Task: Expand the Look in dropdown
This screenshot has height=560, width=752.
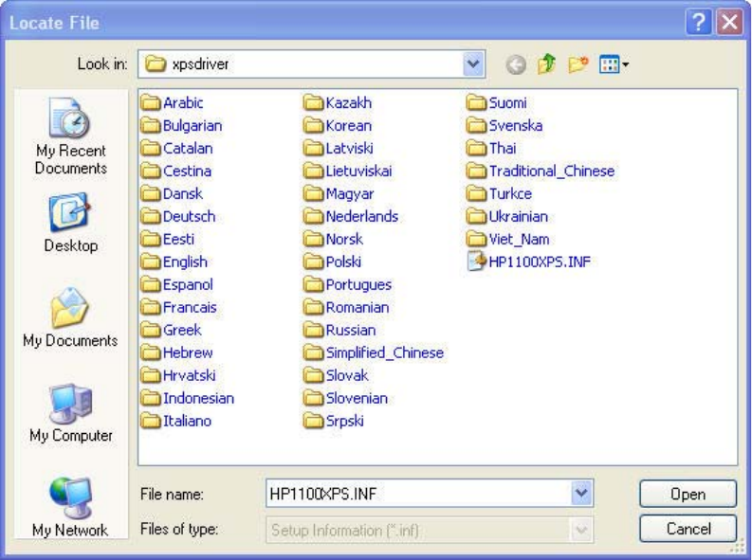Action: pyautogui.click(x=473, y=63)
